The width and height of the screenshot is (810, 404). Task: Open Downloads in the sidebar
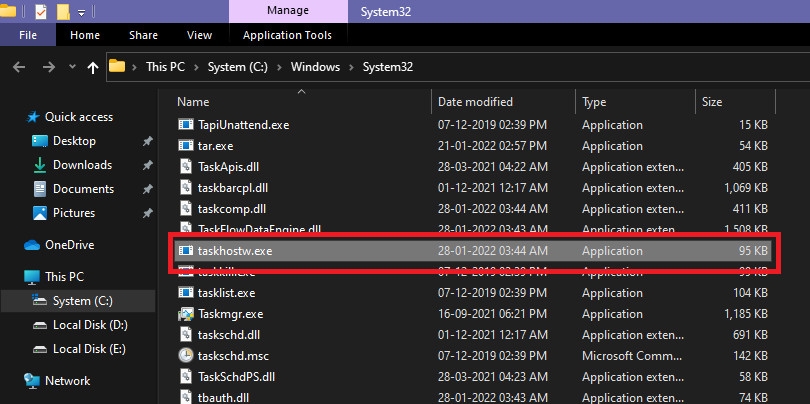point(82,165)
